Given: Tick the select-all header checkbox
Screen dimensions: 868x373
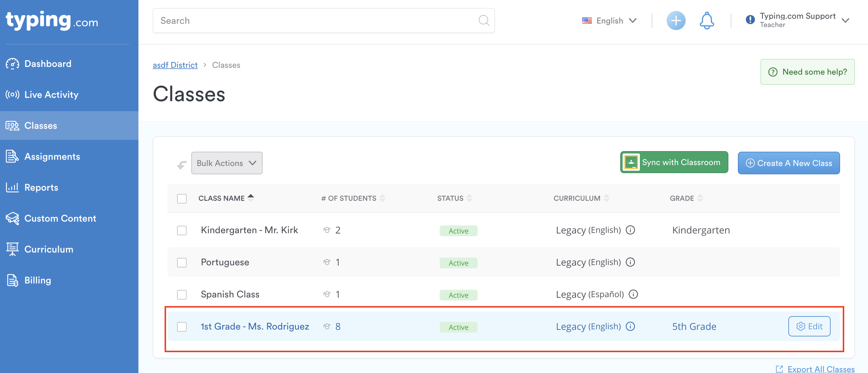Looking at the screenshot, I should (182, 198).
